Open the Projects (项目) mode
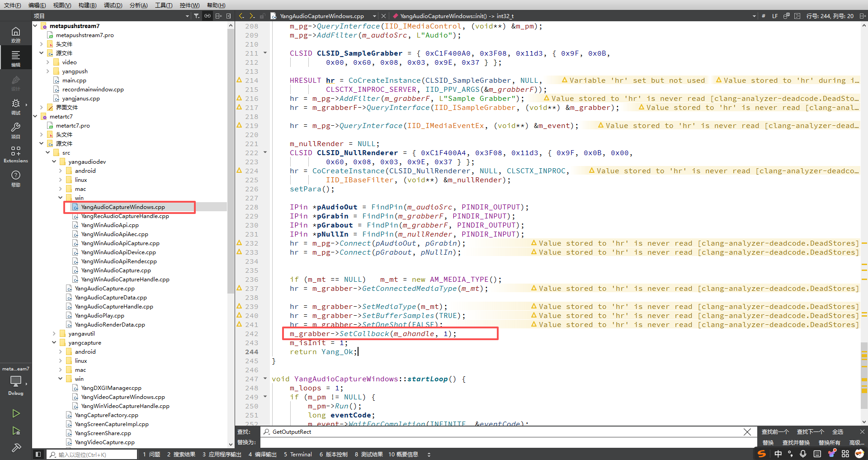Screen dimensions: 868x460 (16, 131)
